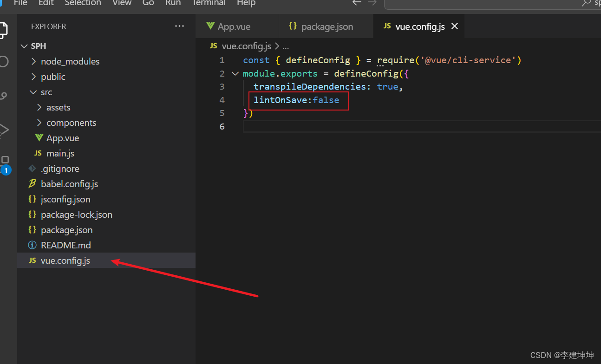Open the Extensions icon with badge

tap(5, 162)
